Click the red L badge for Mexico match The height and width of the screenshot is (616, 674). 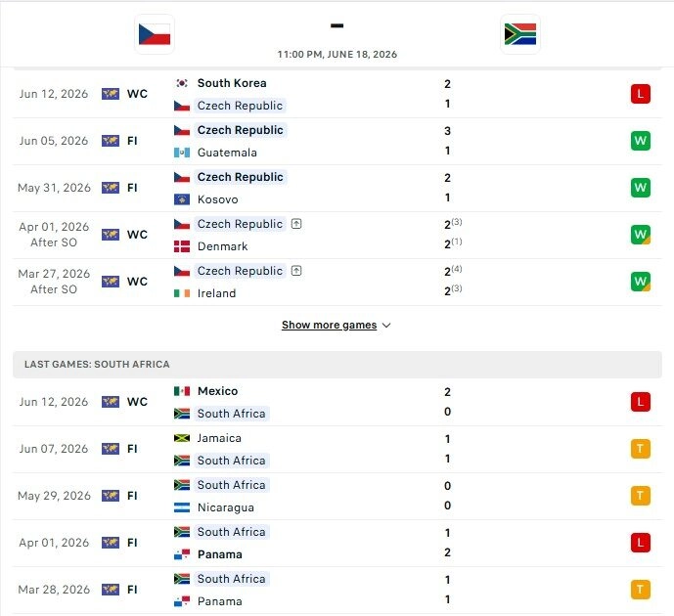tap(640, 402)
